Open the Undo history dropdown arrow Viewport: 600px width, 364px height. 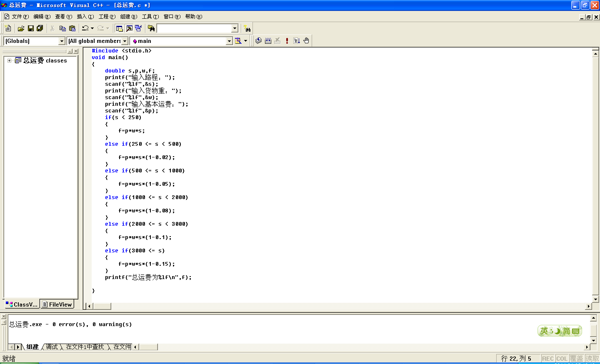pos(92,28)
